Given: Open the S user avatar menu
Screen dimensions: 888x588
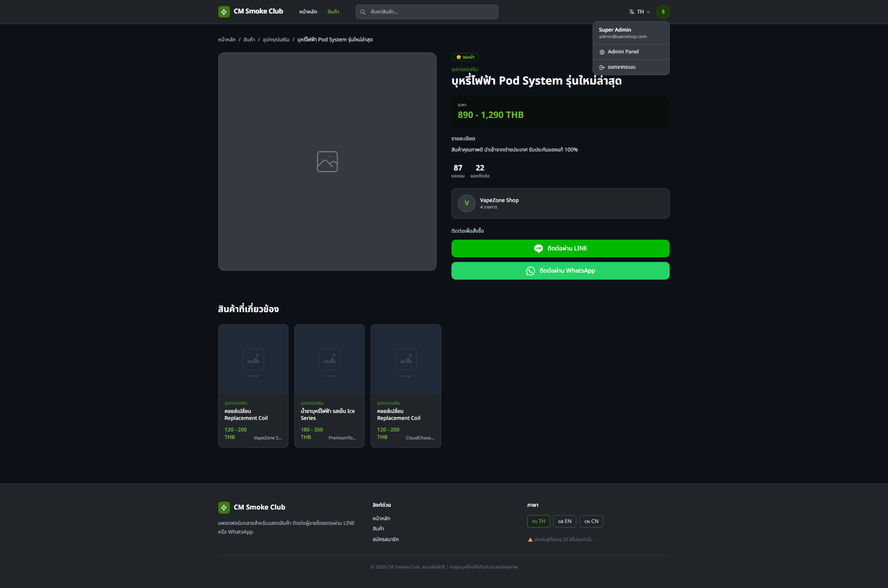Looking at the screenshot, I should [x=663, y=12].
